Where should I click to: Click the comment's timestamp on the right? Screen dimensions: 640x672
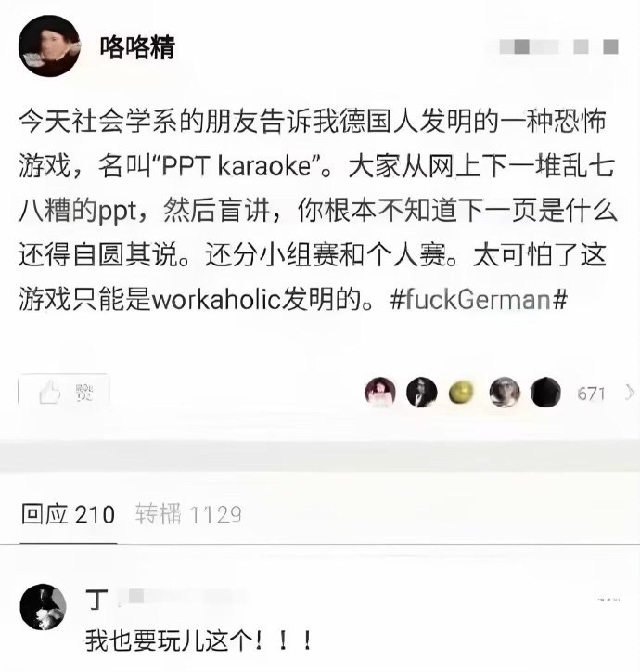608,600
